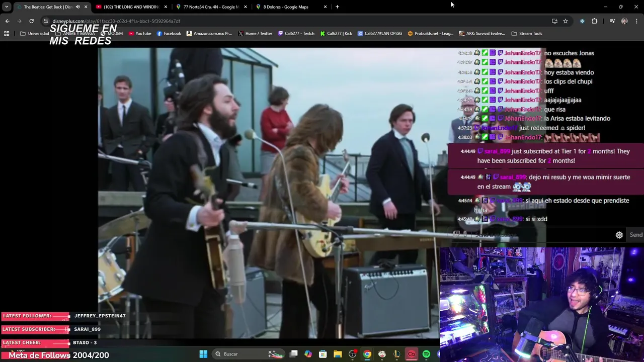The width and height of the screenshot is (644, 362).
Task: Open Copilot from the taskbar
Action: (308, 354)
